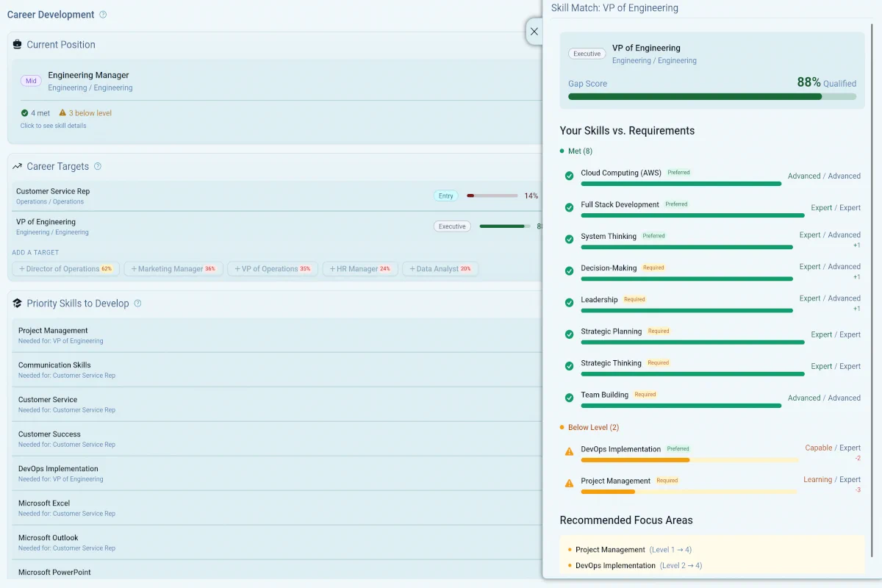Click the Career Development help icon
This screenshot has height=588, width=882.
(103, 15)
